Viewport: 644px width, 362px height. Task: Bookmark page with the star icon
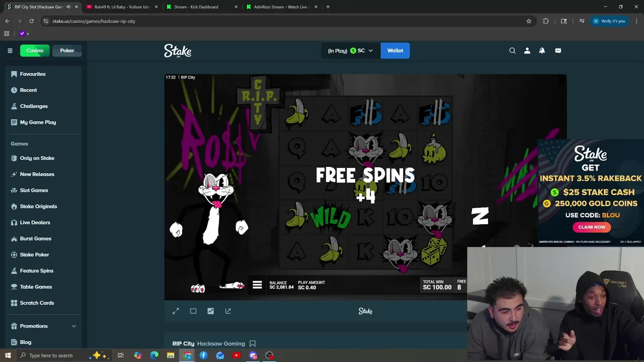tap(529, 21)
